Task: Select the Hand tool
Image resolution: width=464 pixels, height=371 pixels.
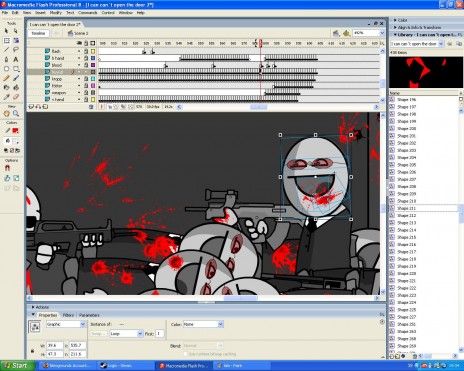Action: click(6, 113)
